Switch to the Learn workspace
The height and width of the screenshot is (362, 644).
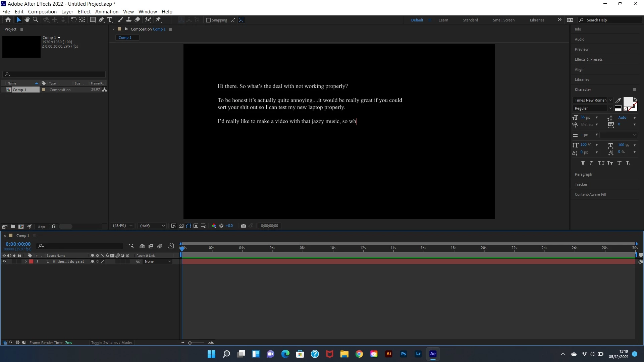pos(443,20)
